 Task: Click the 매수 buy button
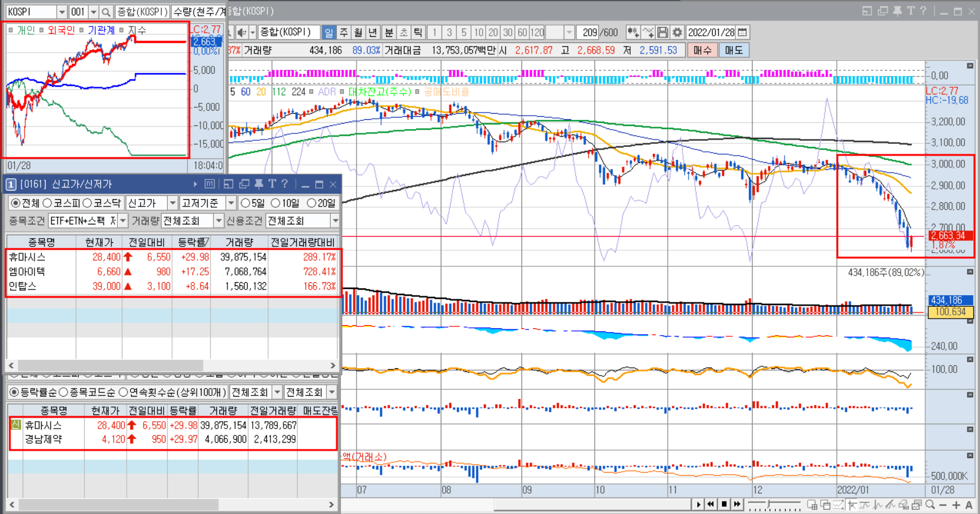point(702,50)
